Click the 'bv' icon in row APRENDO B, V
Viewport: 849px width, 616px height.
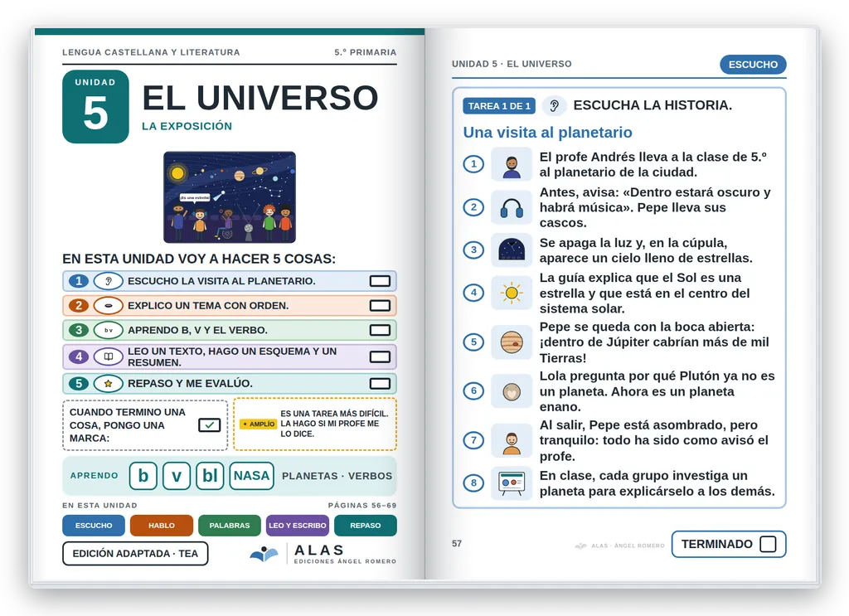click(x=109, y=330)
